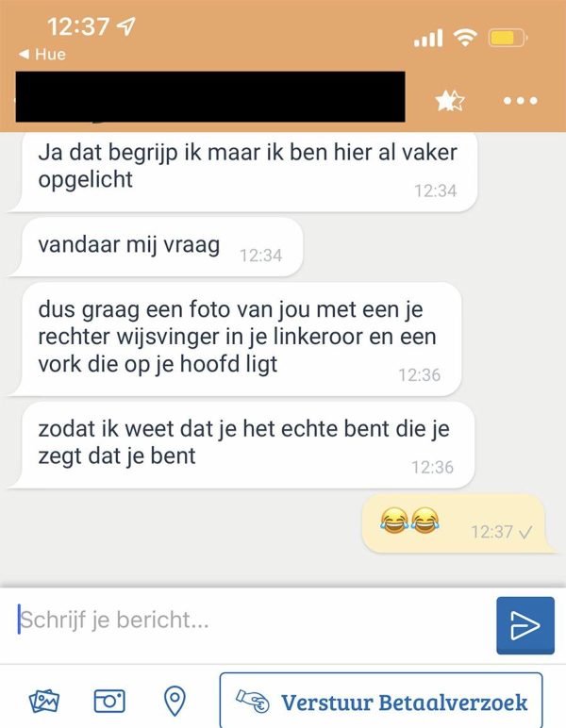Tap the battery indicator in status bar
Image resolution: width=566 pixels, height=728 pixels.
coord(508,38)
